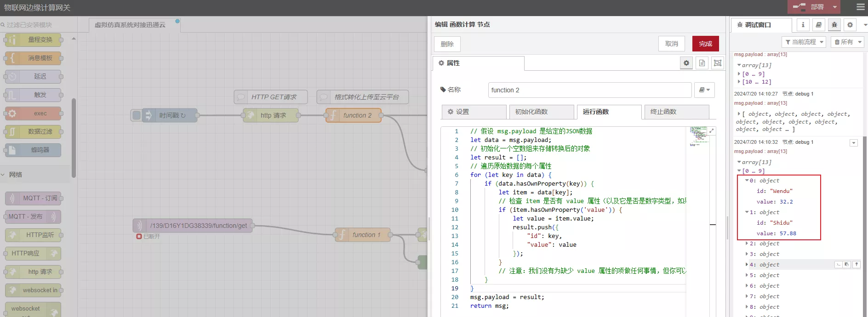Click the node appearance icon
Viewport: 868px width, 317px height.
718,63
